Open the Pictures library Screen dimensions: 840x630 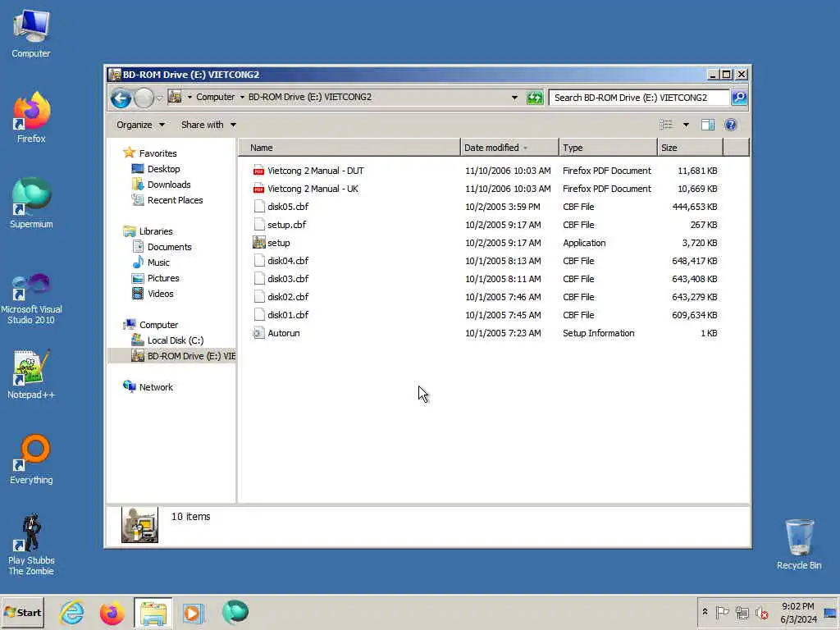pos(163,278)
